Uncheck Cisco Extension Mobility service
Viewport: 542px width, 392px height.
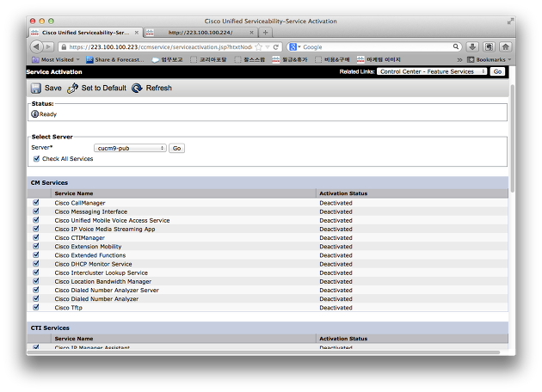point(36,246)
